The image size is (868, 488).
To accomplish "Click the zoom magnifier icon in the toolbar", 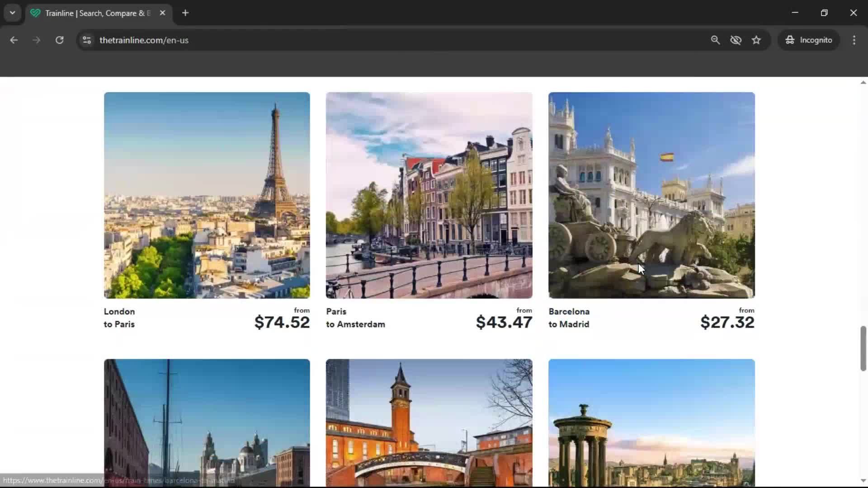I will [716, 40].
